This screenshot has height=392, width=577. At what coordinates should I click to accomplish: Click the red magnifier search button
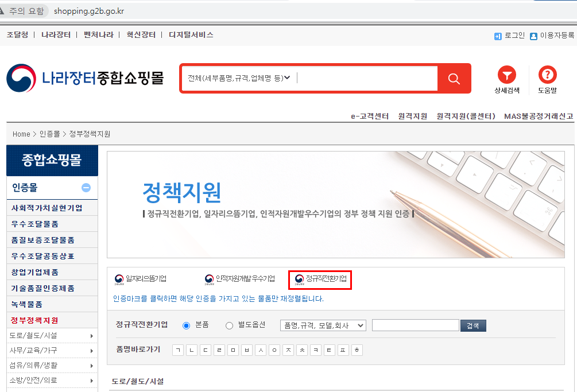(454, 78)
